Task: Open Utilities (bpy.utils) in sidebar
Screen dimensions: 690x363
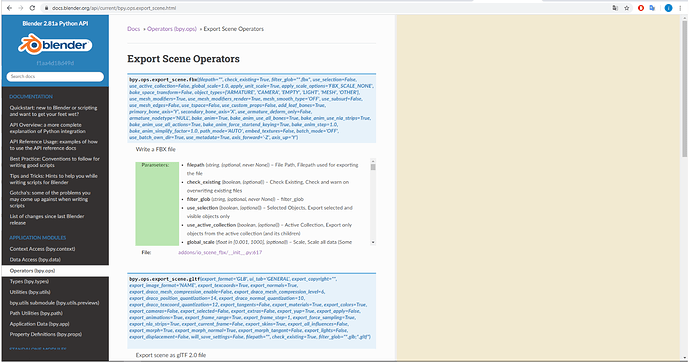Action: tap(30, 292)
